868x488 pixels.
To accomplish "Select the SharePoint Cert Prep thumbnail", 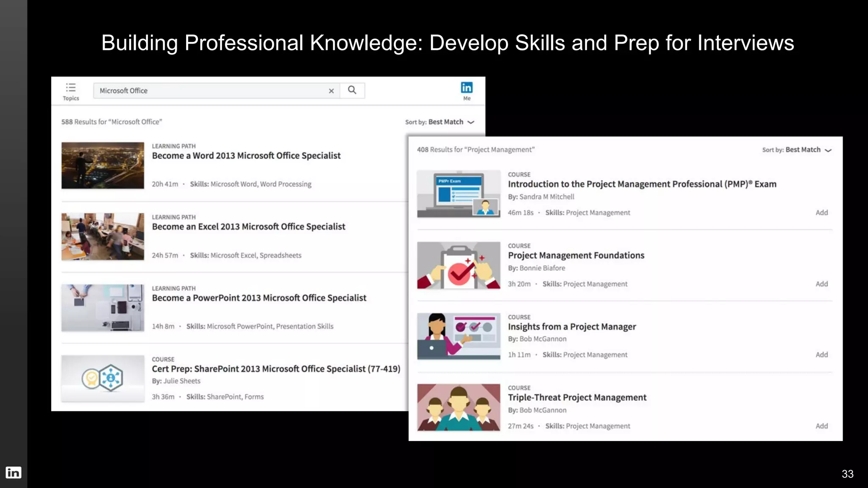I will 103,378.
